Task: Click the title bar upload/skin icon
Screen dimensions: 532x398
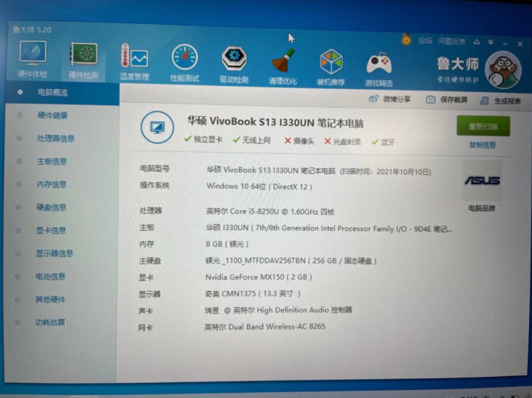Action: (476, 42)
